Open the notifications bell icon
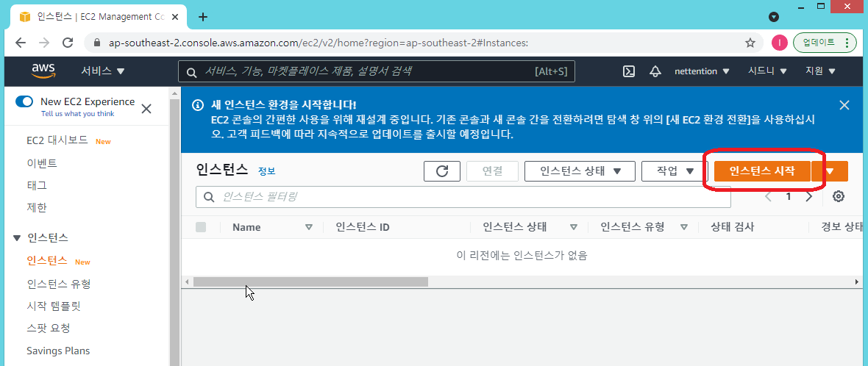This screenshot has height=366, width=868. [x=655, y=71]
